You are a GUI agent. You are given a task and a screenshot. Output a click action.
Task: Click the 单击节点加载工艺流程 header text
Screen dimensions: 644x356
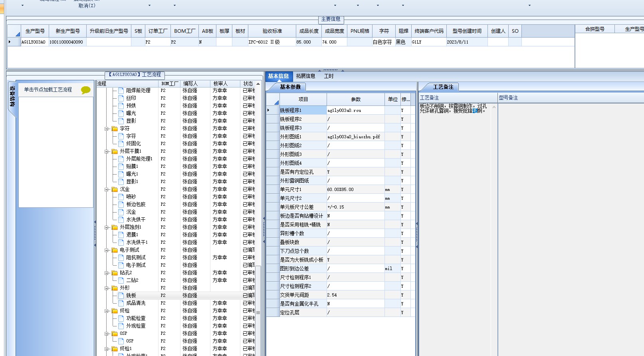click(48, 90)
